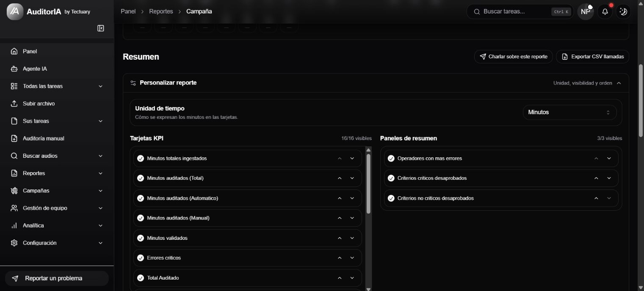Viewport: 644px width, 291px height.
Task: Expand Configuración sidebar submenu
Action: click(x=100, y=243)
